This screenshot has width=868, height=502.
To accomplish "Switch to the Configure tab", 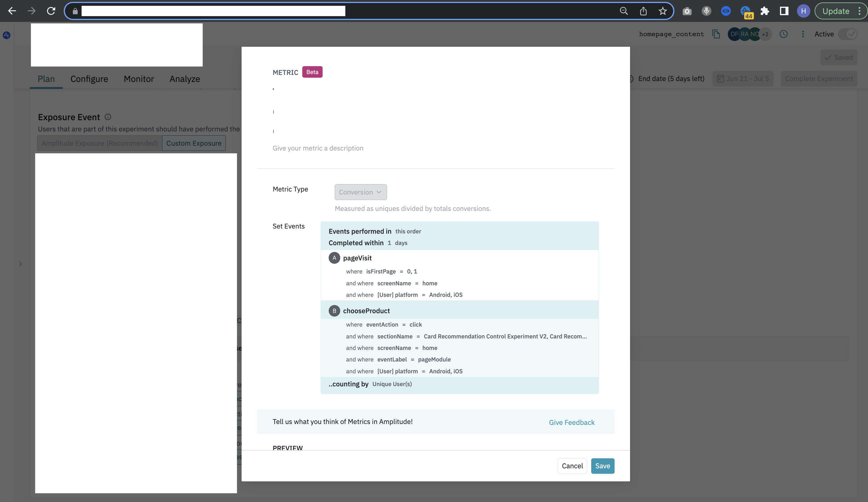I will 89,79.
